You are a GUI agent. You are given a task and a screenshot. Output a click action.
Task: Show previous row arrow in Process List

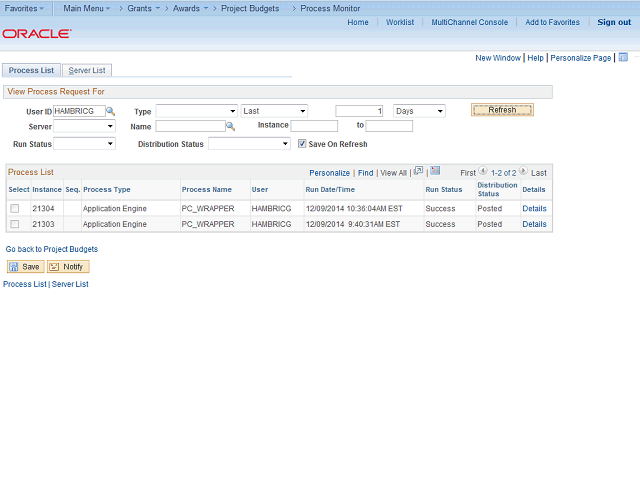click(484, 172)
